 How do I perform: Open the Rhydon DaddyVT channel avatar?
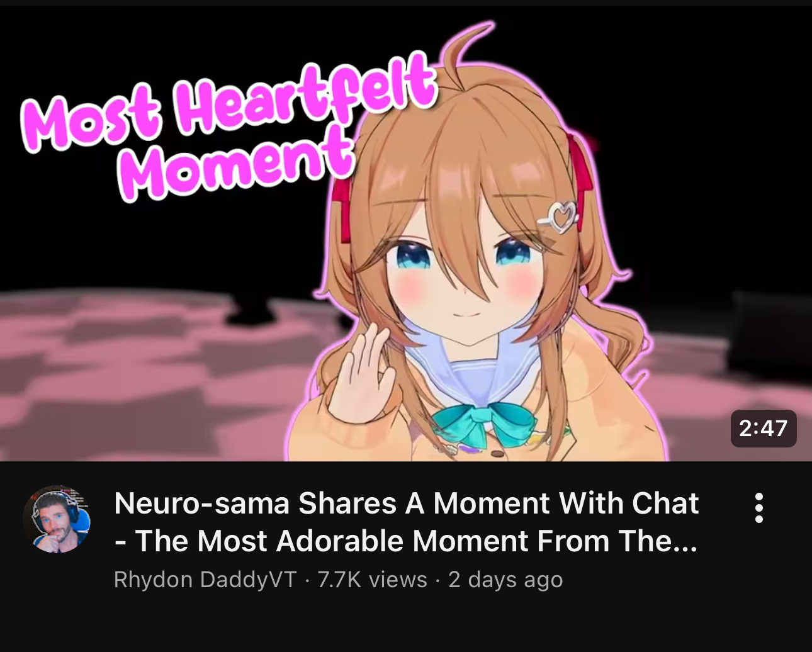coord(57,519)
